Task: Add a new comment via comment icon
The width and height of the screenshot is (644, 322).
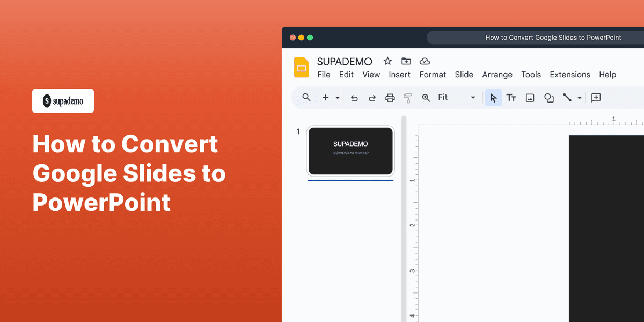Action: 596,98
